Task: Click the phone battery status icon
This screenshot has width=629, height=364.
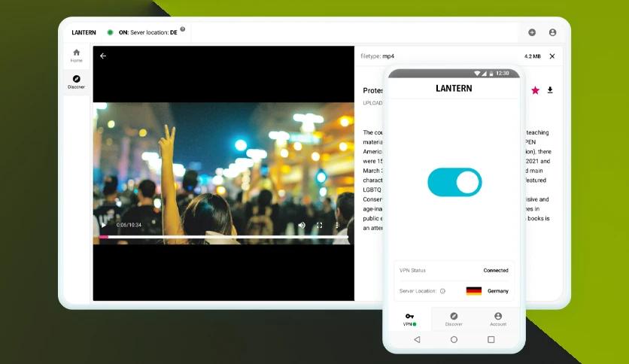Action: click(491, 74)
